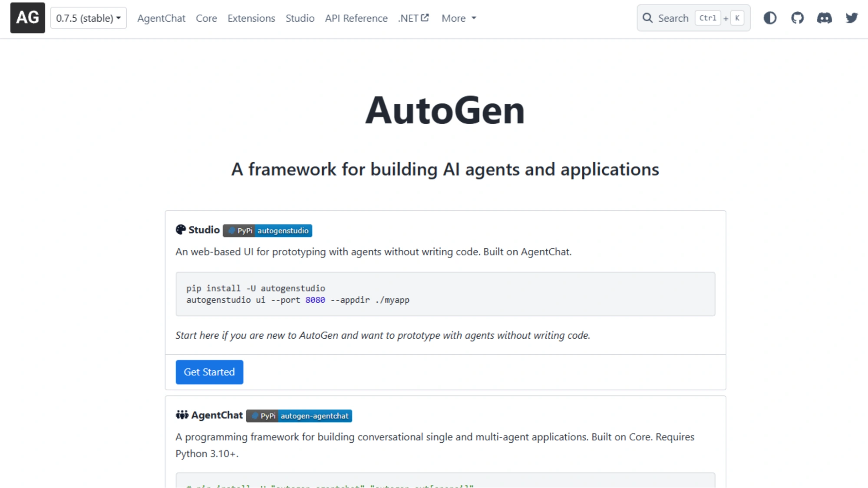Click the magnifier icon in the search box
The width and height of the screenshot is (868, 488).
(x=647, y=18)
